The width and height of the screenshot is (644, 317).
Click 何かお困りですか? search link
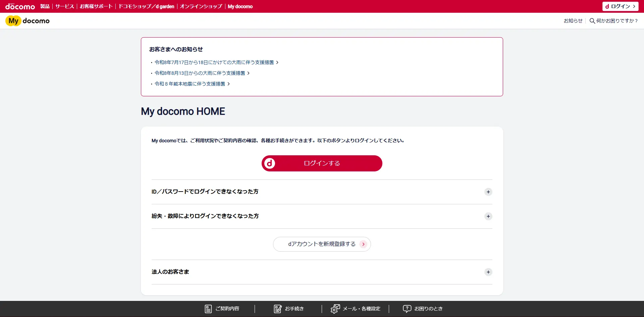point(614,21)
